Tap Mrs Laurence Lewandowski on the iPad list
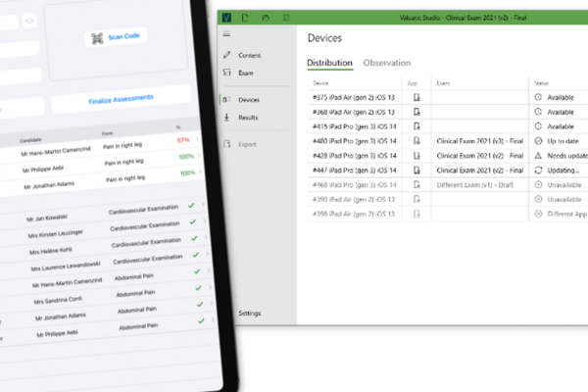 tap(66, 267)
